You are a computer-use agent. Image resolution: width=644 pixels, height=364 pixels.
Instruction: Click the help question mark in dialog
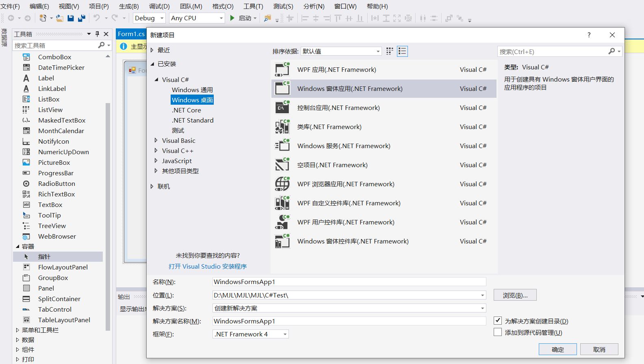tap(589, 35)
